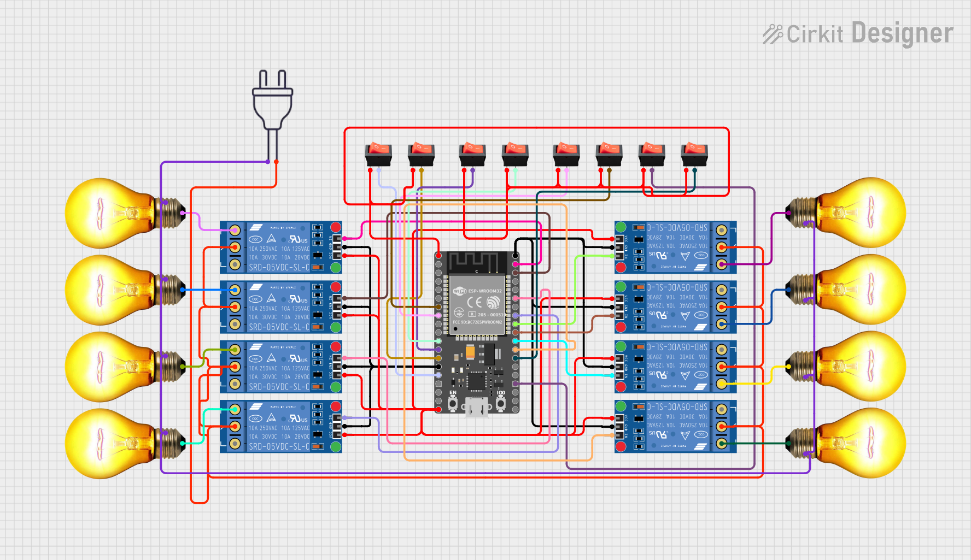Select the third relay module on left
The height and width of the screenshot is (560, 971).
[281, 367]
